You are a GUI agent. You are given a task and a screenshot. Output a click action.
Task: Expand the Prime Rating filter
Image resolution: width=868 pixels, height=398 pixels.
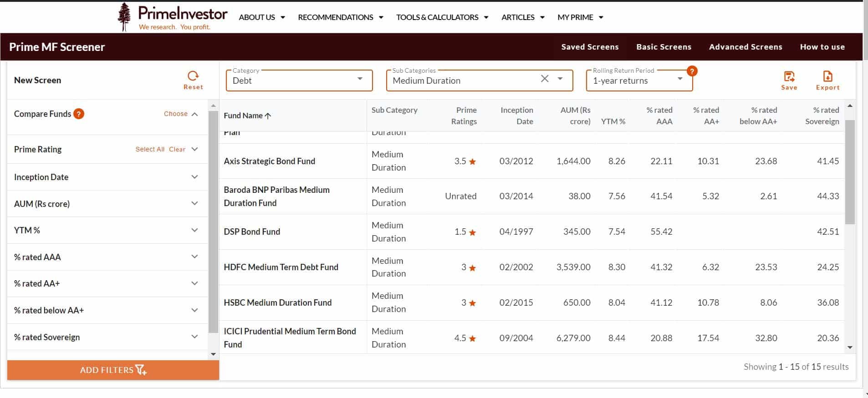[195, 149]
